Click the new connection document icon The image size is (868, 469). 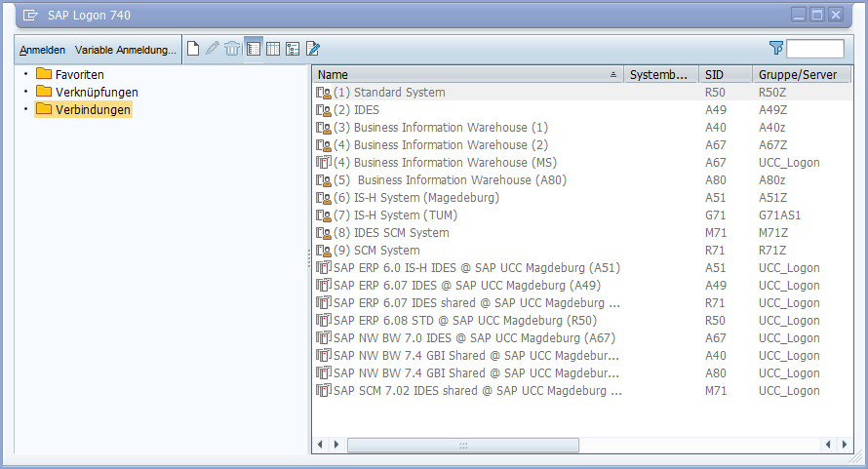coord(193,49)
